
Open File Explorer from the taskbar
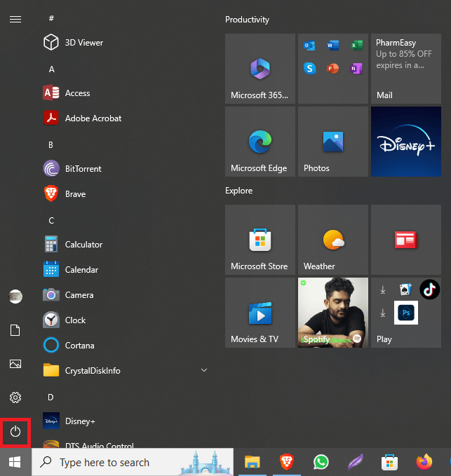[253, 462]
